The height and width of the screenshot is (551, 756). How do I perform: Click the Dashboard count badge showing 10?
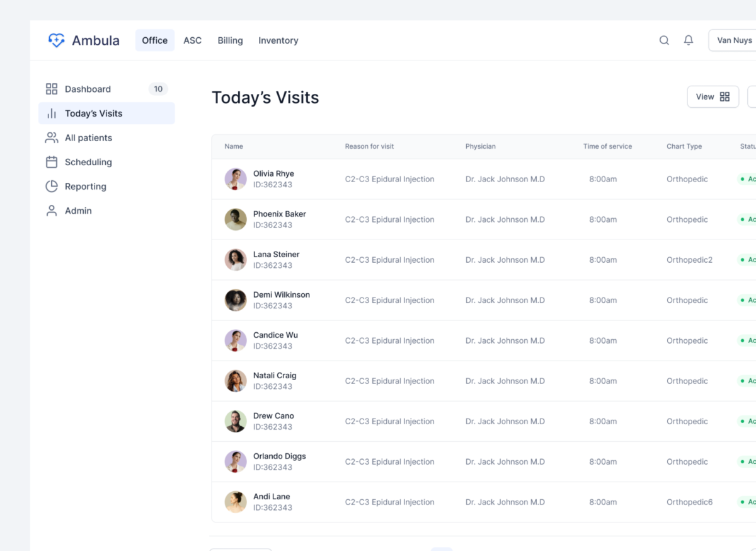(158, 89)
